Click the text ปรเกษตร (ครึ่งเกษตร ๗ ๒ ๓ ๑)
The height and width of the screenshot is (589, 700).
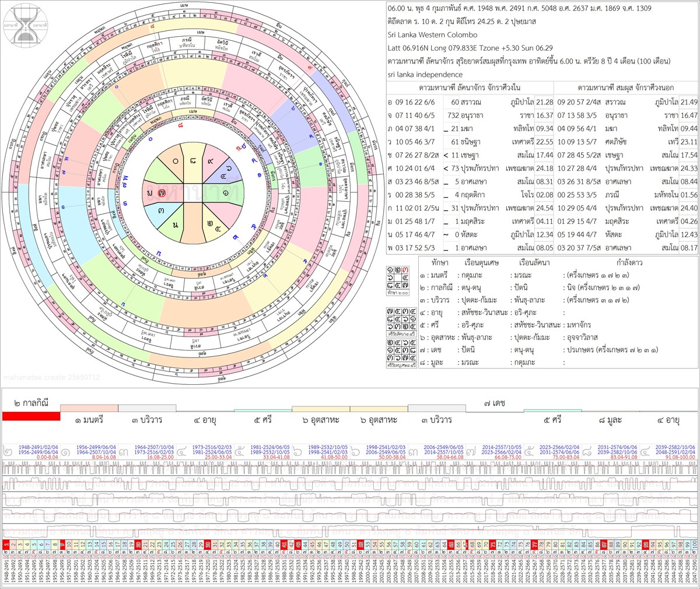coord(612,350)
